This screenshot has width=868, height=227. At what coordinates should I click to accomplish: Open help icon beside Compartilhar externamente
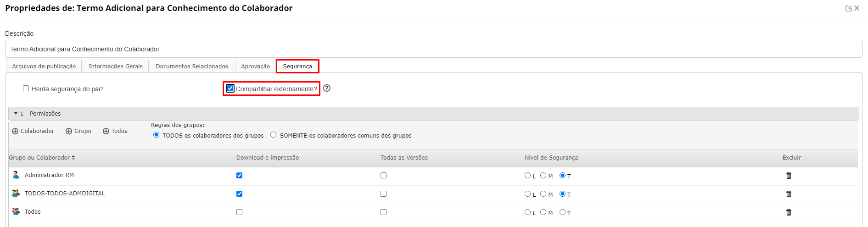pyautogui.click(x=327, y=89)
